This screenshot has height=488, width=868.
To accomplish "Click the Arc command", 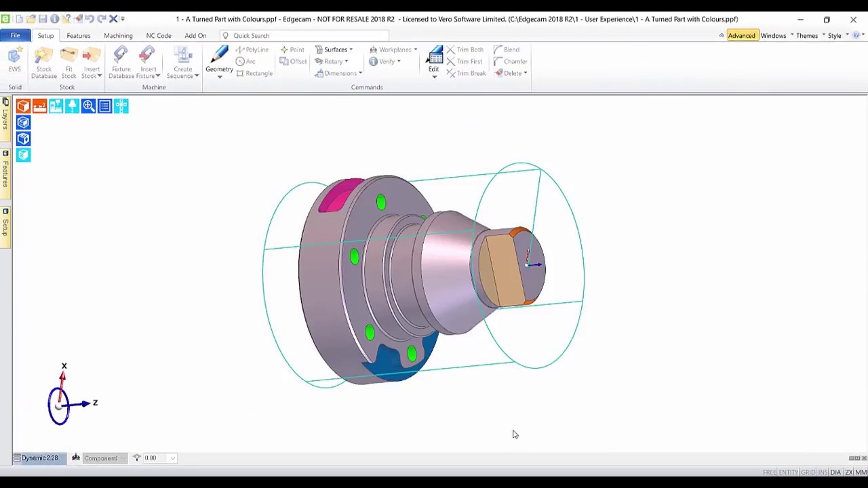I will [245, 61].
